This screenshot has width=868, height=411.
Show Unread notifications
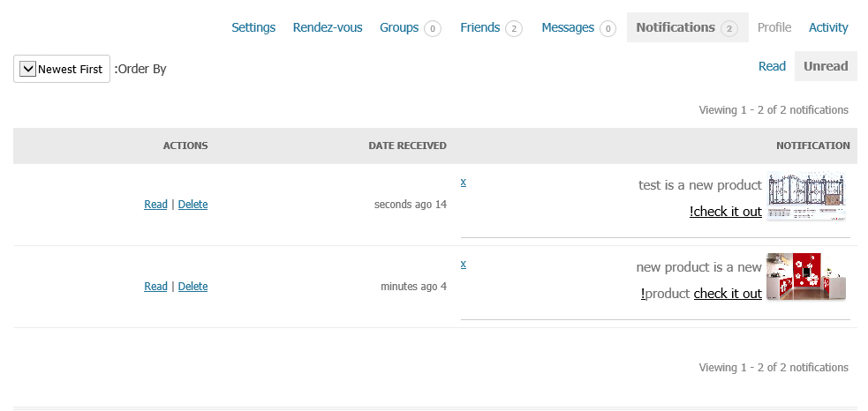point(826,66)
